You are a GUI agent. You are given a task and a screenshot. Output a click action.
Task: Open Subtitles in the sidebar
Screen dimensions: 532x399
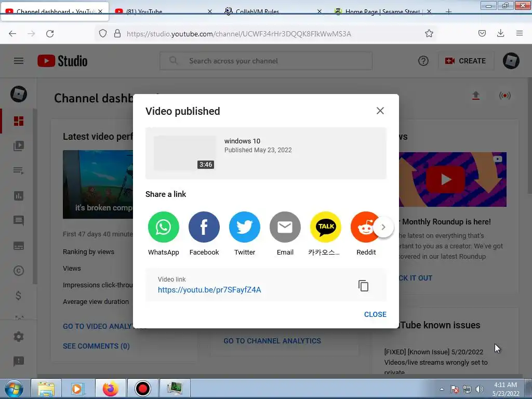pyautogui.click(x=19, y=246)
